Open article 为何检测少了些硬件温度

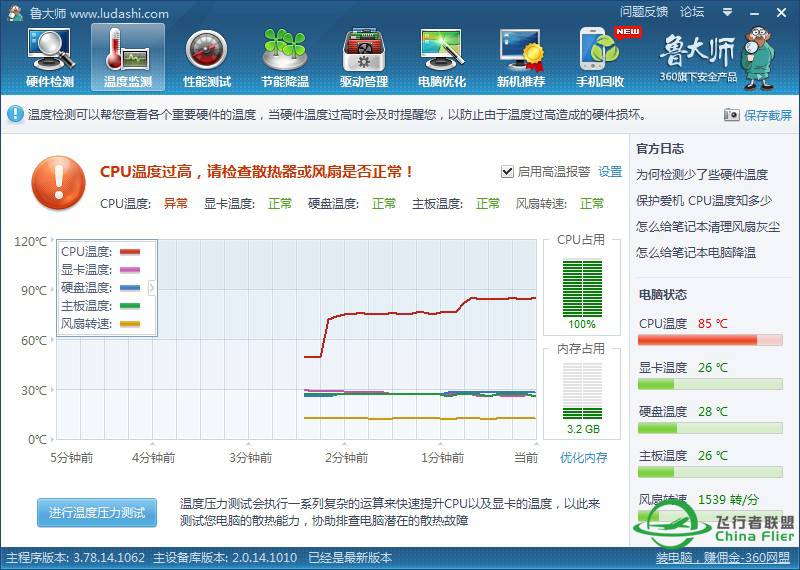coord(702,175)
